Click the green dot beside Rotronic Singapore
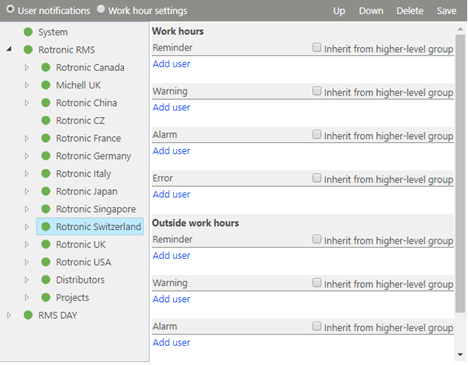 point(46,209)
